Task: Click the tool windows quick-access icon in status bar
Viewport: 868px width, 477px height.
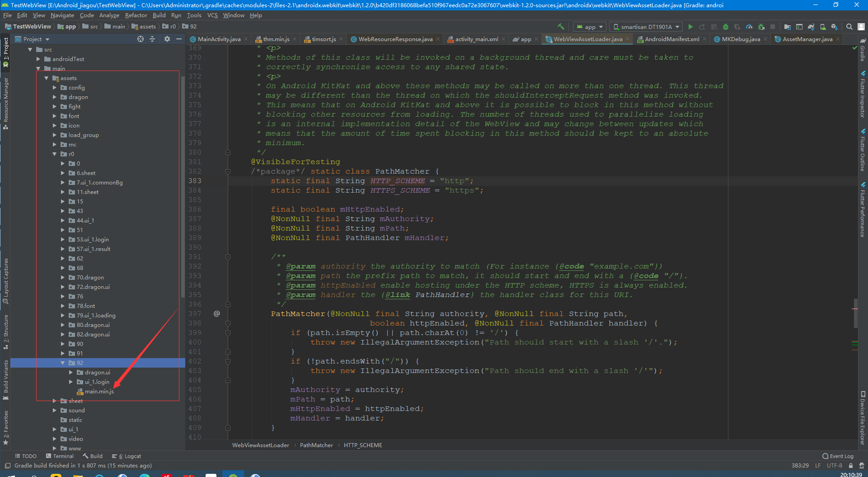Action: (7, 465)
